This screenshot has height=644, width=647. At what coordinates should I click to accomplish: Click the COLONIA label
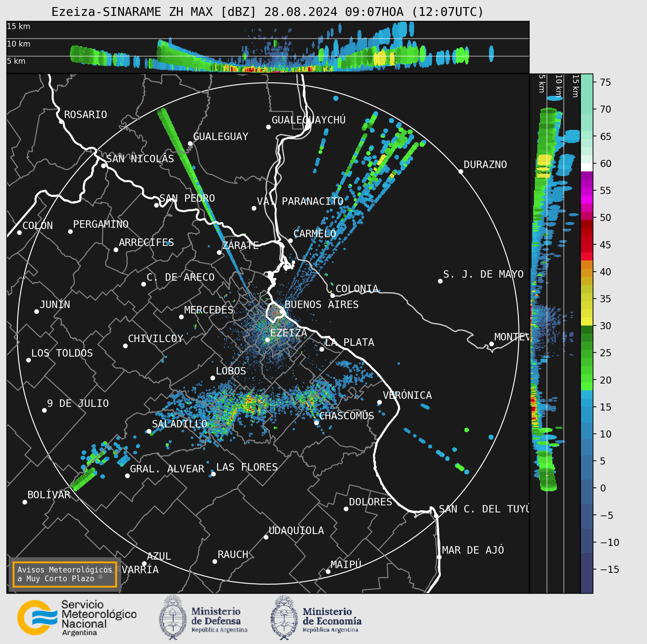357,289
